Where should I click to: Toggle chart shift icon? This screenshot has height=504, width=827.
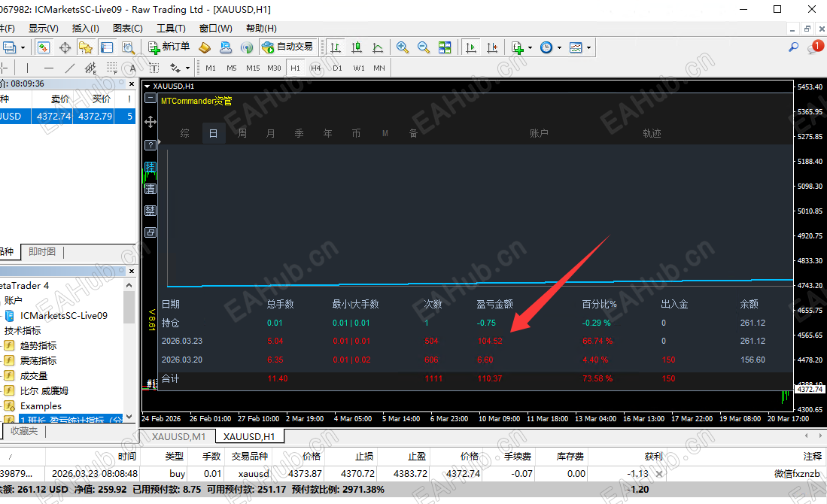click(x=492, y=47)
